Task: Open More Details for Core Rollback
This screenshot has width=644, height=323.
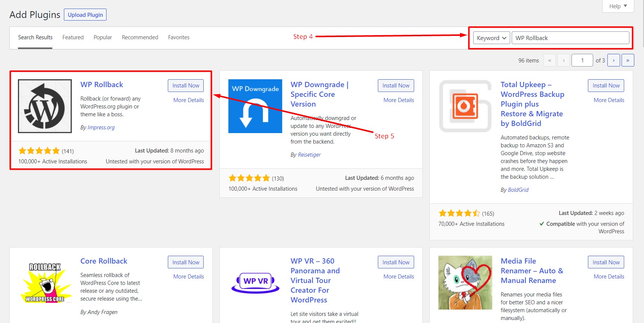Action: pyautogui.click(x=188, y=277)
